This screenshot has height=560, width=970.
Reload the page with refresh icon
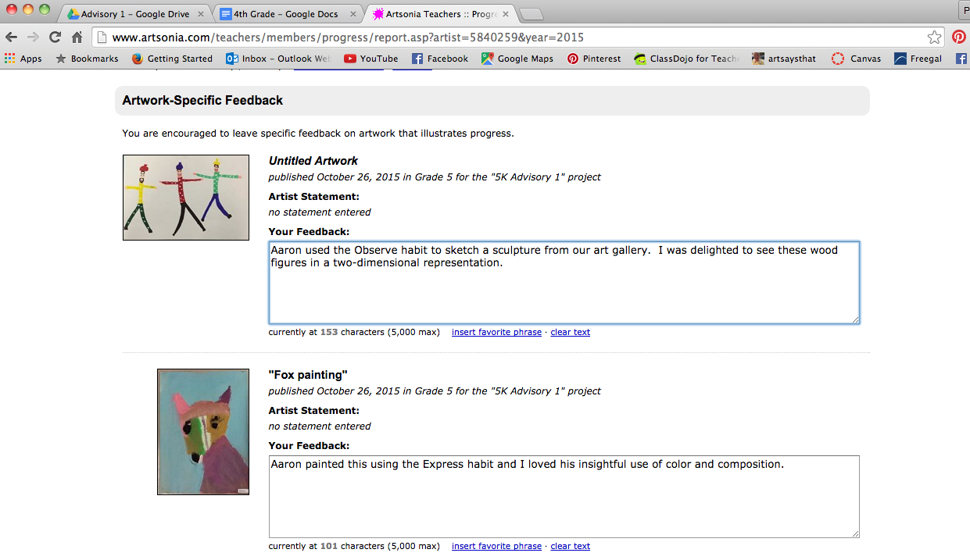coord(55,37)
